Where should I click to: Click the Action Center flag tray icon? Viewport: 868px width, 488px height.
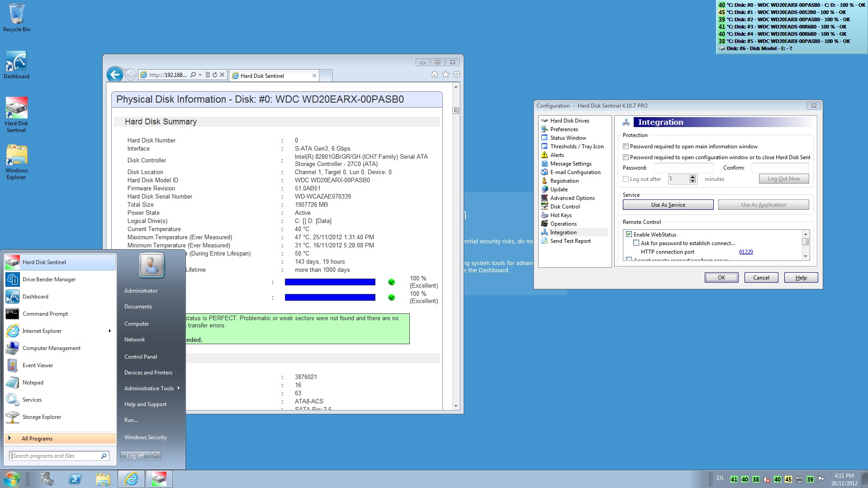pyautogui.click(x=821, y=479)
